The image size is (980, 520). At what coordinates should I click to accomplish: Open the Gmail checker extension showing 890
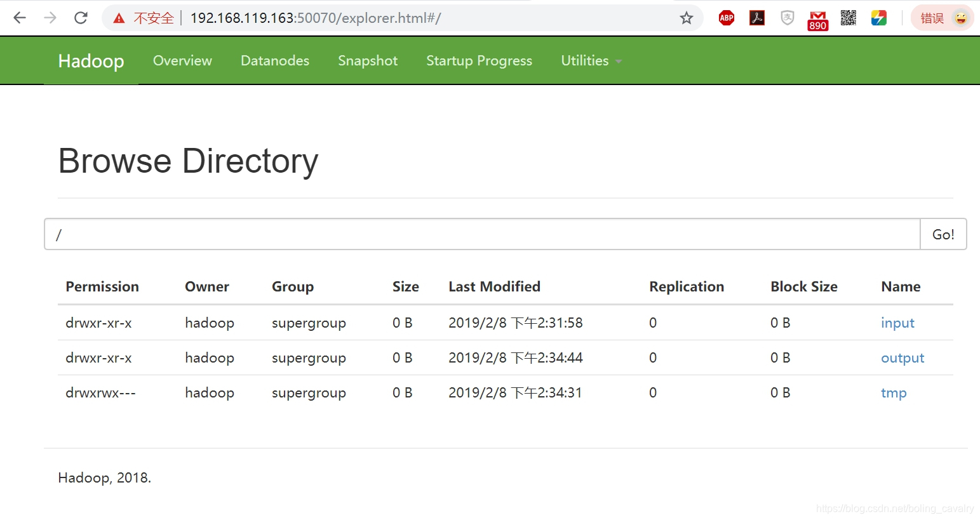click(x=817, y=20)
